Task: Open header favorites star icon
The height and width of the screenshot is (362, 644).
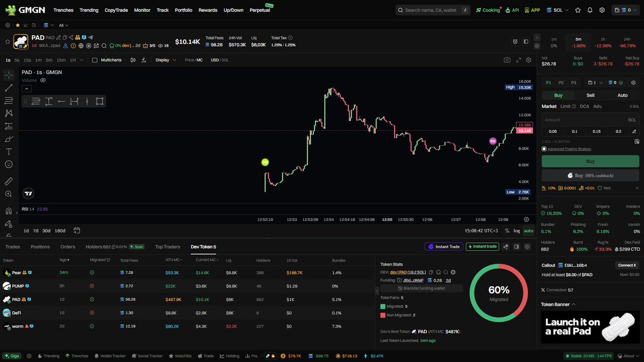Action: [578, 10]
